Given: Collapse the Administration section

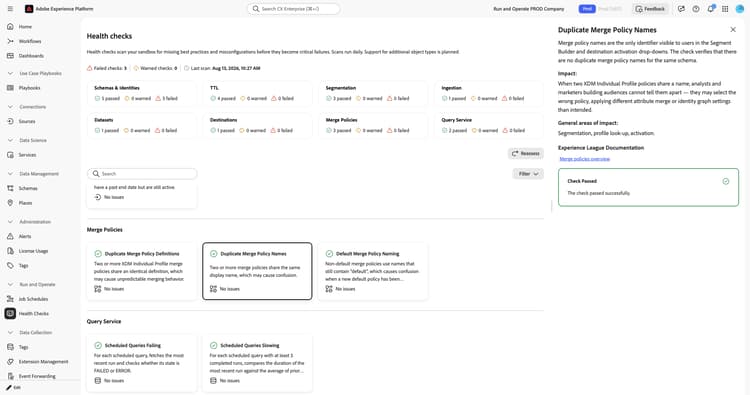Looking at the screenshot, I should pos(10,222).
